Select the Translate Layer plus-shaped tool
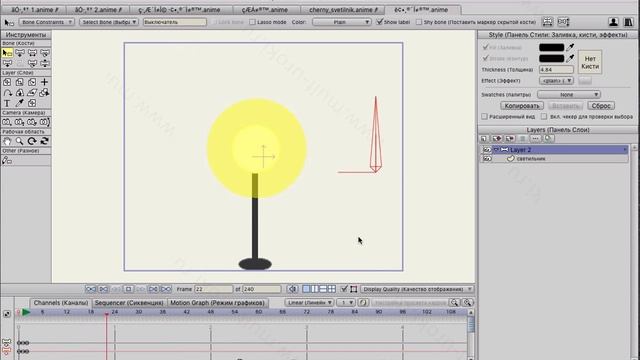Image resolution: width=640 pixels, height=360 pixels. 44,82
